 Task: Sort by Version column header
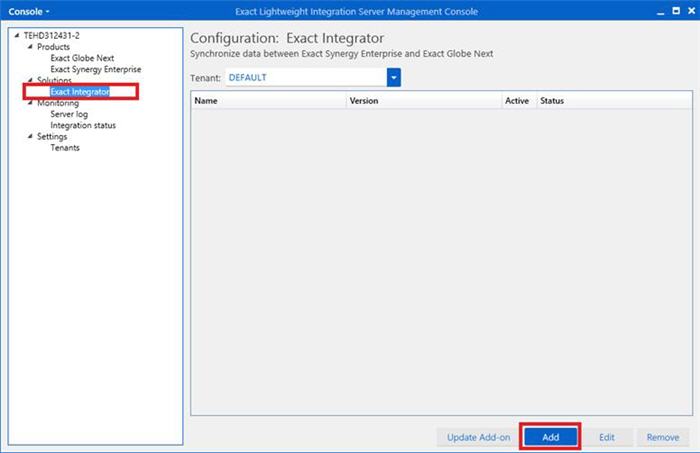[x=424, y=100]
